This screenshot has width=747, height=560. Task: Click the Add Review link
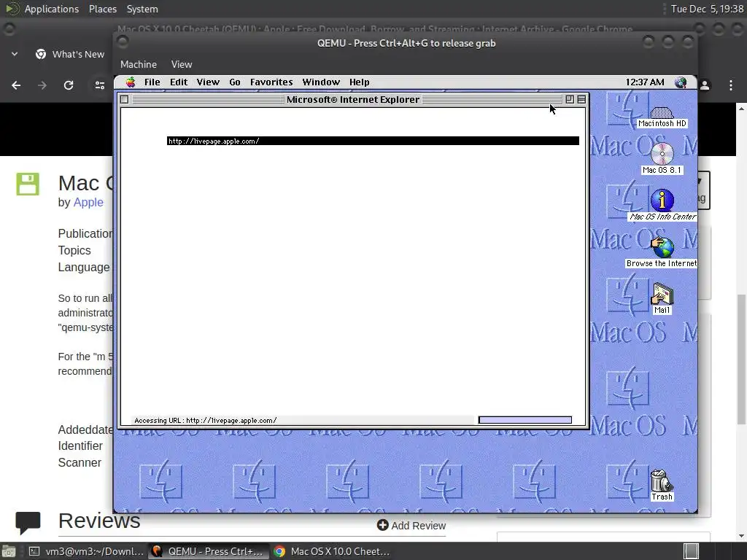pyautogui.click(x=411, y=525)
